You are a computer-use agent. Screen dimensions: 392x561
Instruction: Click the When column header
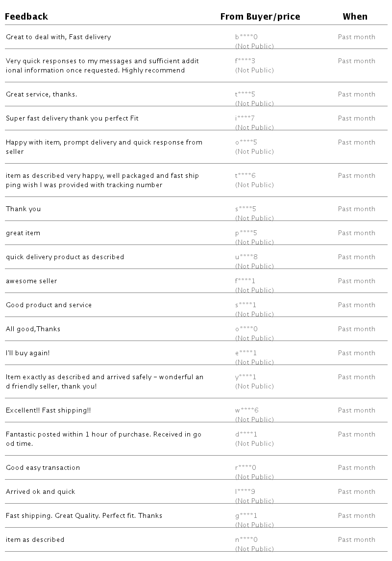click(x=355, y=17)
